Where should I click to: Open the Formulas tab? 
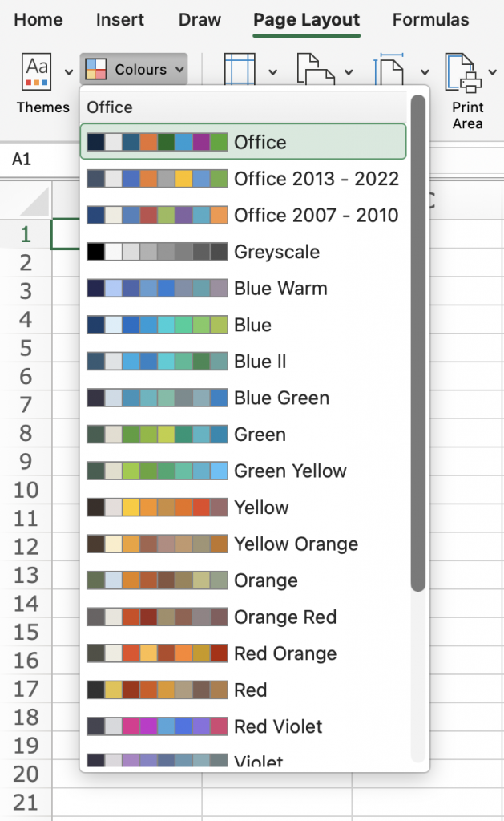click(430, 20)
